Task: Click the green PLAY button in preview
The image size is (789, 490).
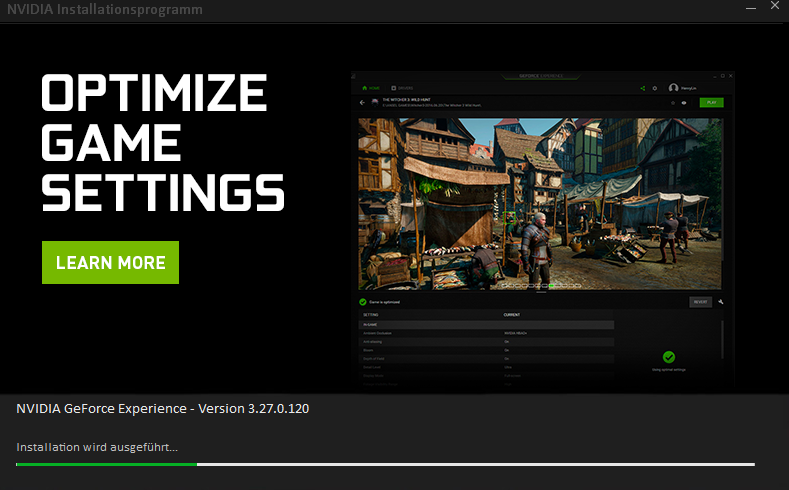Action: pos(712,102)
